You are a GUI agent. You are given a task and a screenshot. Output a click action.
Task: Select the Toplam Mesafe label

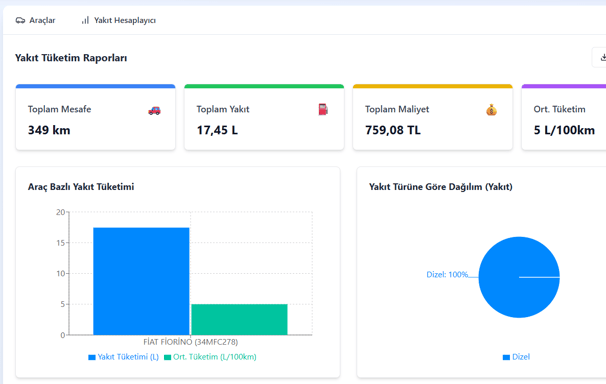click(60, 109)
